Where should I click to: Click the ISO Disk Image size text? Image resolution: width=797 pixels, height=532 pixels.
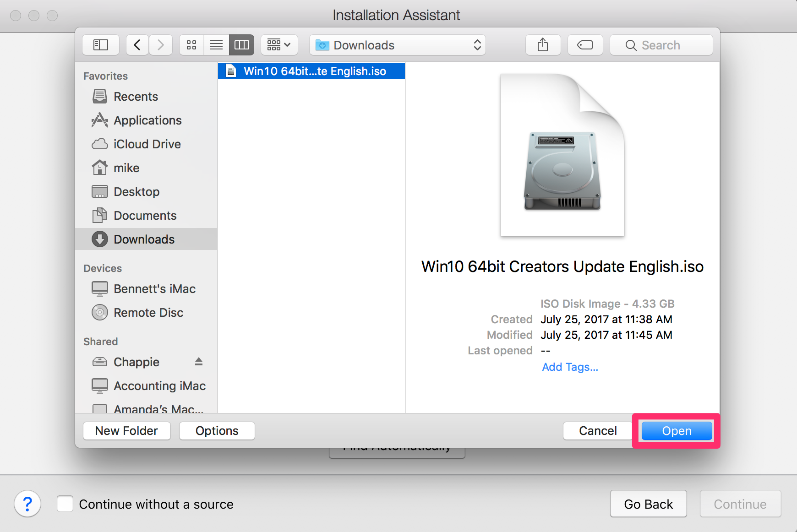coord(607,304)
